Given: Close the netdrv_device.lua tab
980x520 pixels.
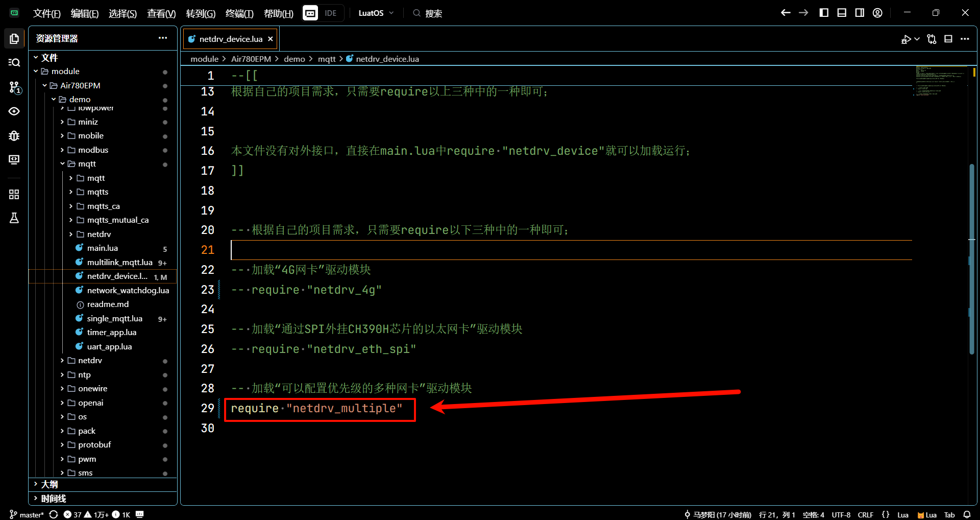Looking at the screenshot, I should [271, 39].
